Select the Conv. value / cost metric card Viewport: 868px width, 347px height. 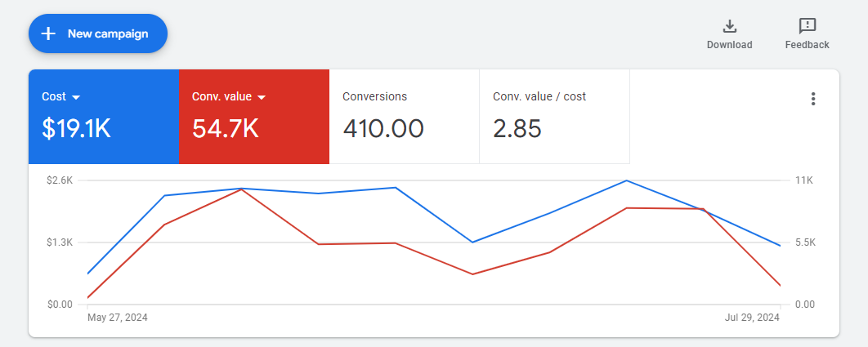(555, 117)
